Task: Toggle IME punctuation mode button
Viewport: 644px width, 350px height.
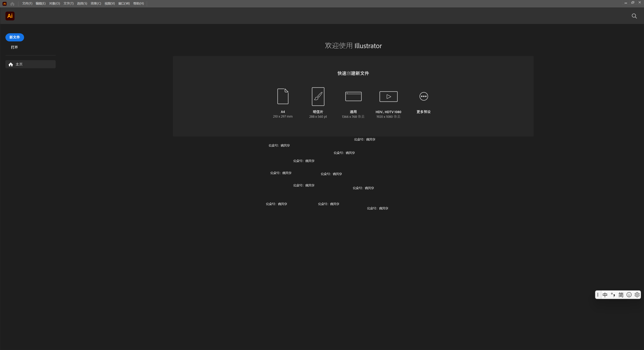Action: point(613,295)
